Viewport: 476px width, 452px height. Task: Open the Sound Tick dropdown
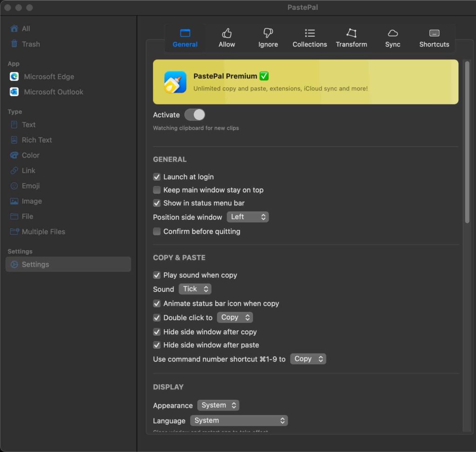[x=195, y=289]
